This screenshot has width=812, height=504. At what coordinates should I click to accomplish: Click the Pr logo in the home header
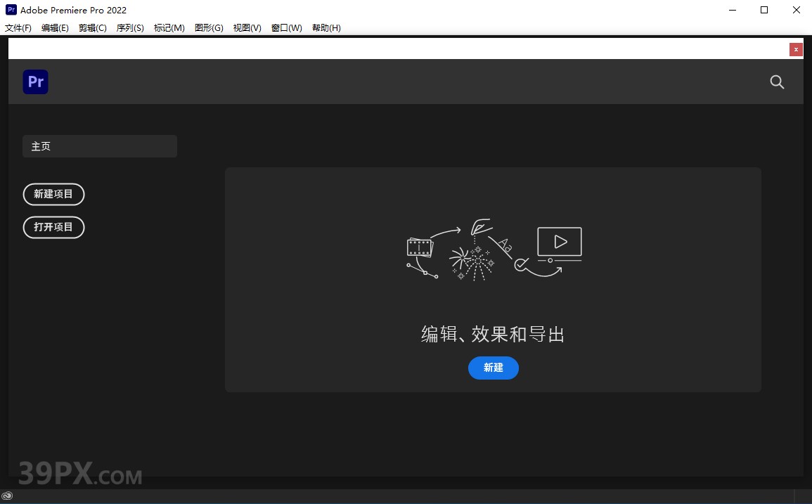pyautogui.click(x=35, y=82)
